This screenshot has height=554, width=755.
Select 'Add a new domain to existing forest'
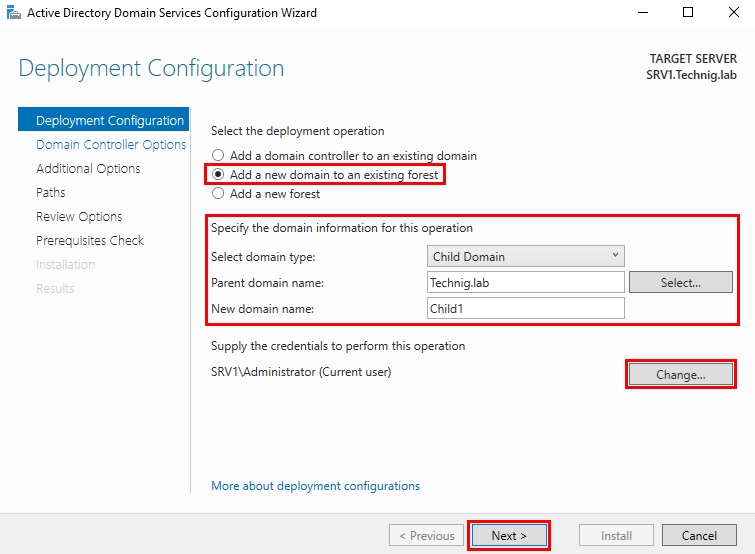click(x=218, y=175)
